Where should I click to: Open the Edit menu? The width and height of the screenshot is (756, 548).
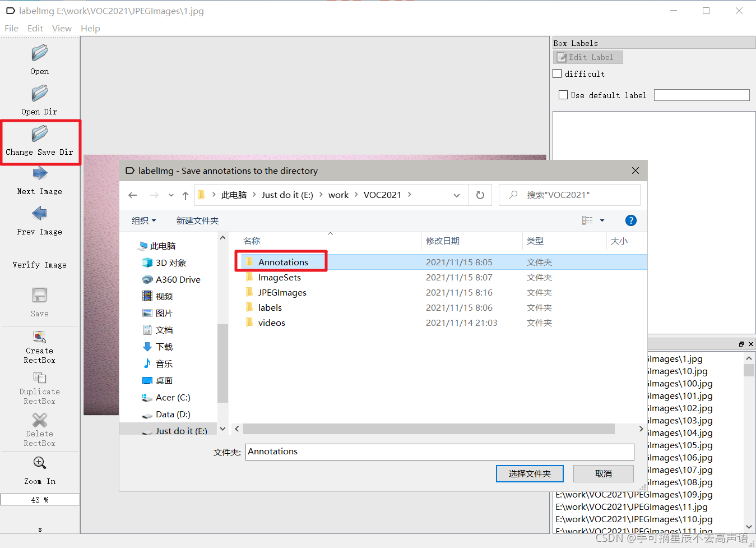click(35, 28)
